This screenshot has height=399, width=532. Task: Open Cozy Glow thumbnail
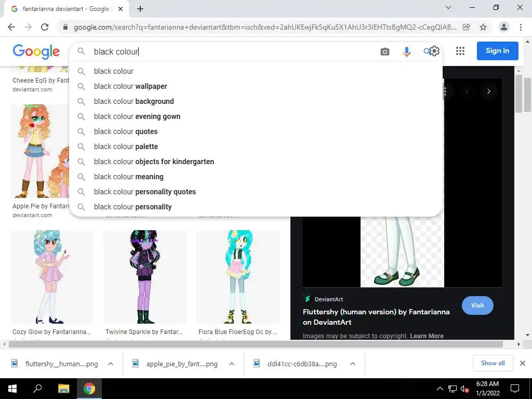52,277
